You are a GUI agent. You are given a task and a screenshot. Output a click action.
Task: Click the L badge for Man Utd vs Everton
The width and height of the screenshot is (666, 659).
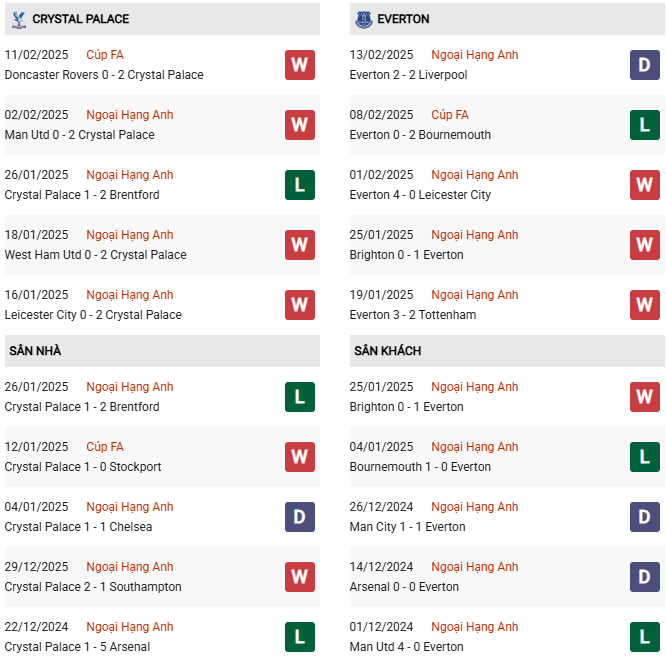tap(644, 637)
